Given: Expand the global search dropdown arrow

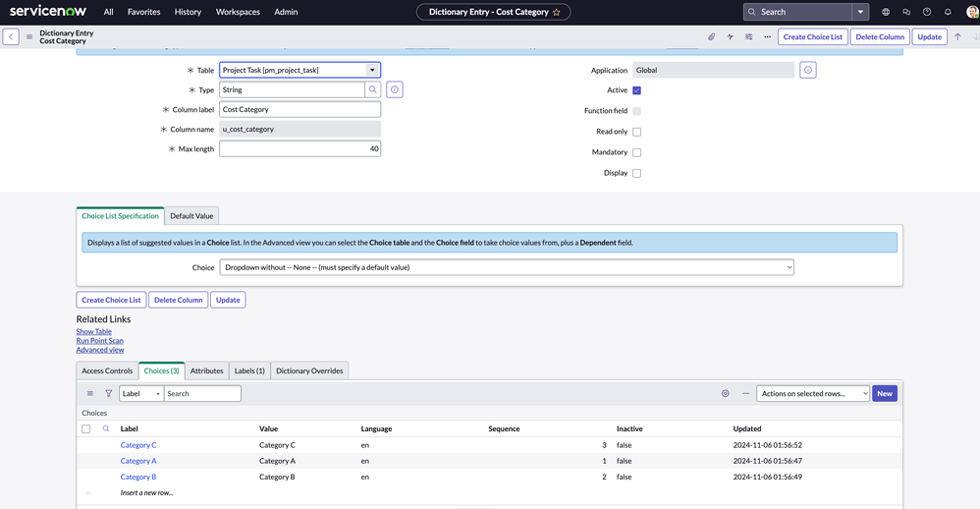Looking at the screenshot, I should pyautogui.click(x=860, y=12).
